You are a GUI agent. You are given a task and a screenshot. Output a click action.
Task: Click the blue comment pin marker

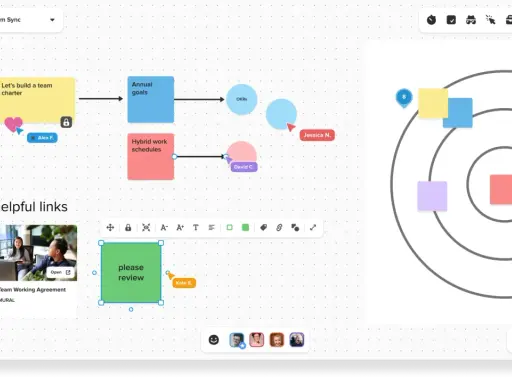tap(404, 98)
